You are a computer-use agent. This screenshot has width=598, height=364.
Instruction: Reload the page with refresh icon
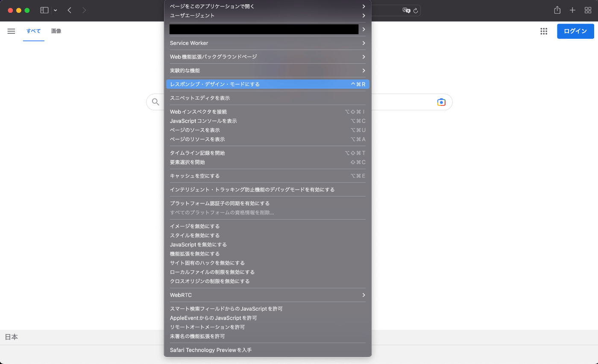(x=416, y=11)
